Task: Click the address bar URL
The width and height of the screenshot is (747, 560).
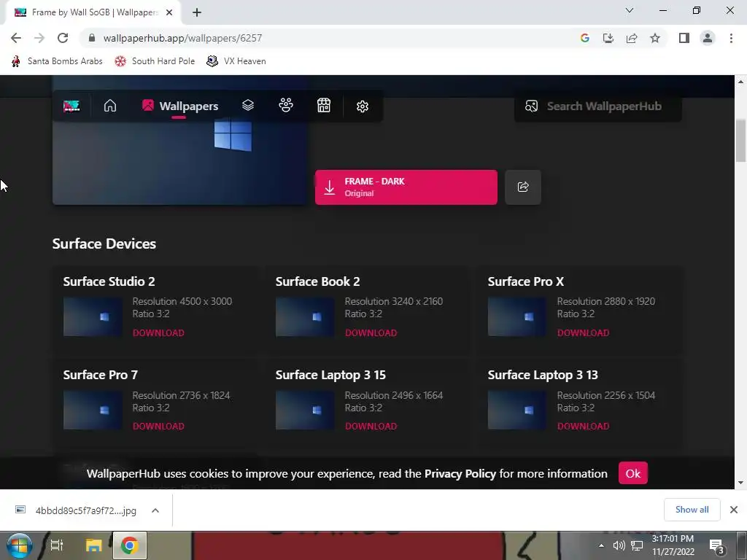Action: (182, 38)
